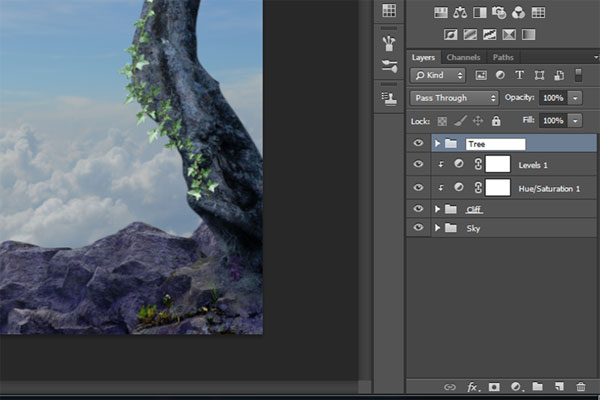Delete layer using the trash icon

pos(581,386)
